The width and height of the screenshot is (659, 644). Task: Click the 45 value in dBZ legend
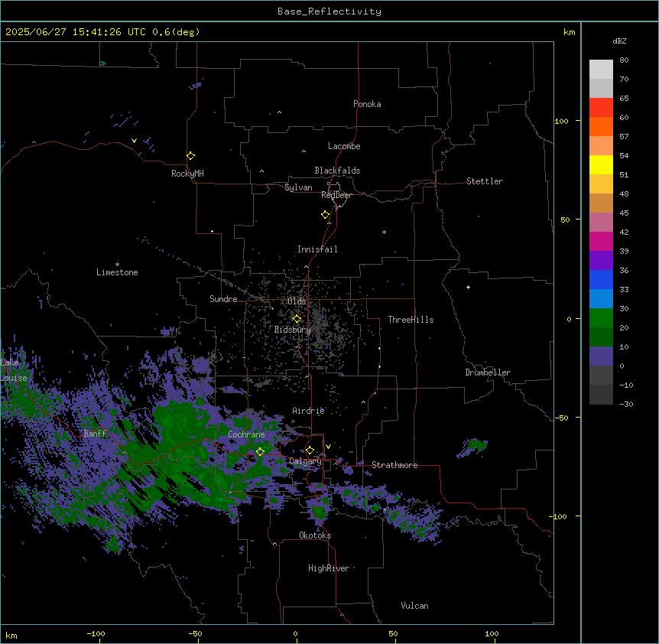coord(624,213)
